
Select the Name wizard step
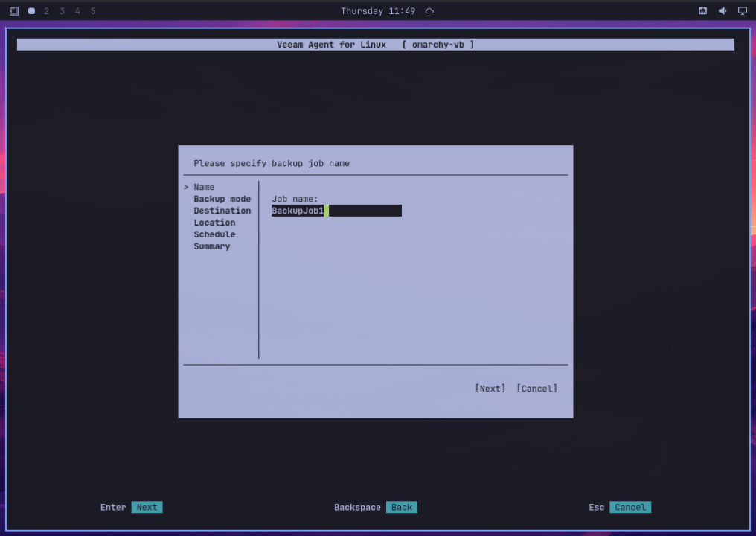click(204, 187)
